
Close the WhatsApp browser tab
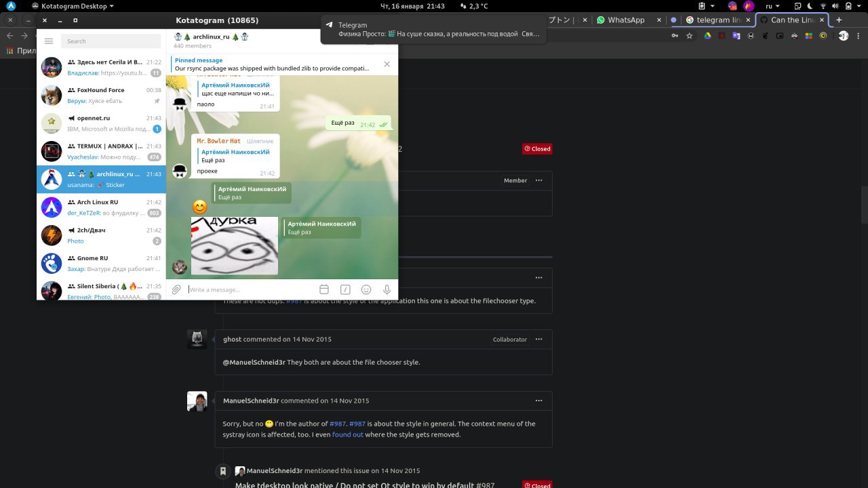(x=658, y=20)
